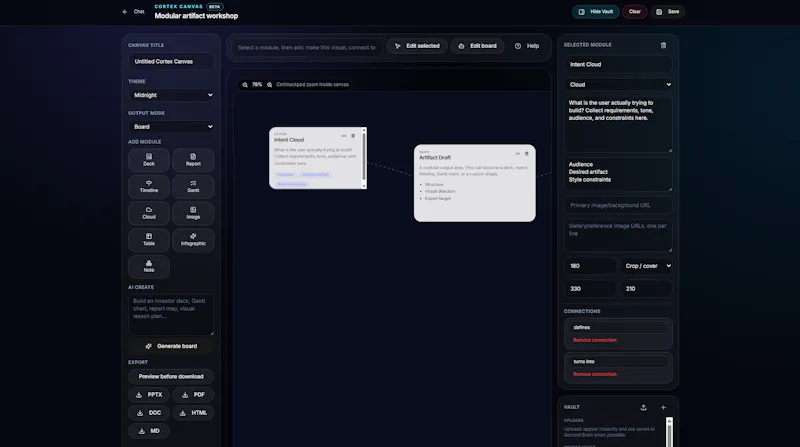Remove the "turns into" connection
This screenshot has width=800, height=447.
[594, 375]
